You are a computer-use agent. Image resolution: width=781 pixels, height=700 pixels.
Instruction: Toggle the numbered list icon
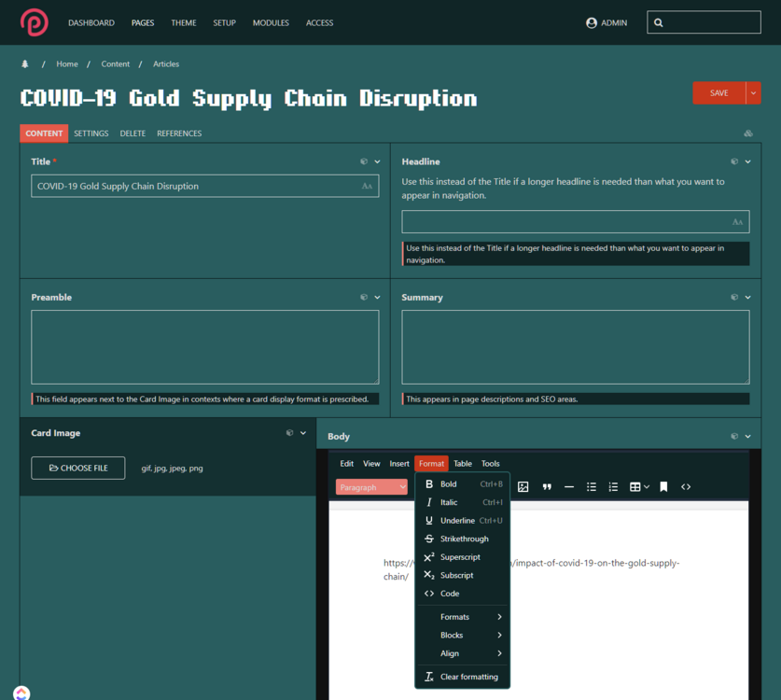tap(613, 487)
